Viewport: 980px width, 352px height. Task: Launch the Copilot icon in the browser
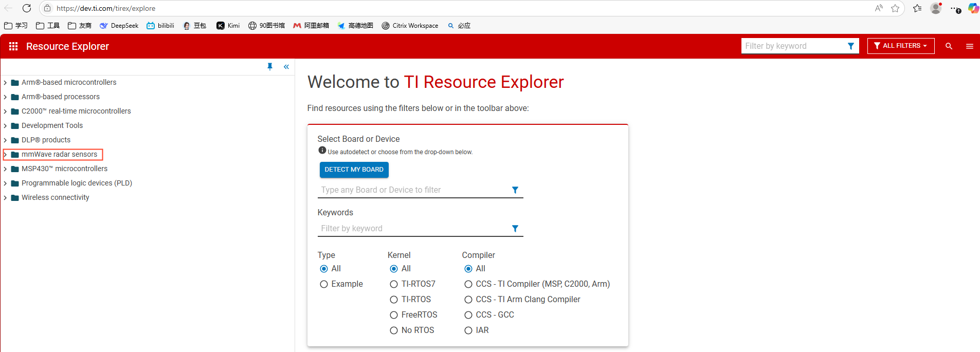(973, 8)
